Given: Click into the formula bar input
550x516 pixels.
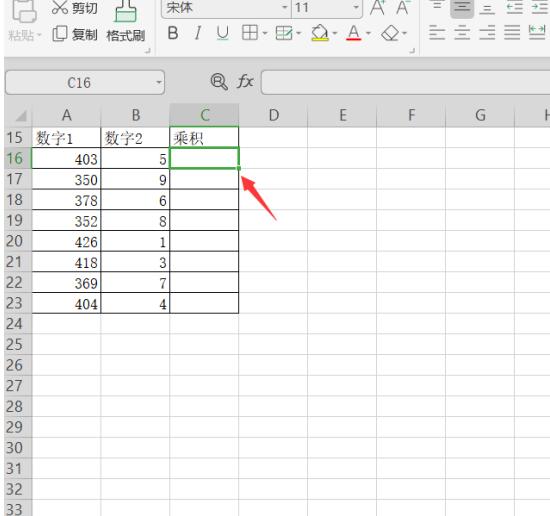Looking at the screenshot, I should (x=405, y=82).
